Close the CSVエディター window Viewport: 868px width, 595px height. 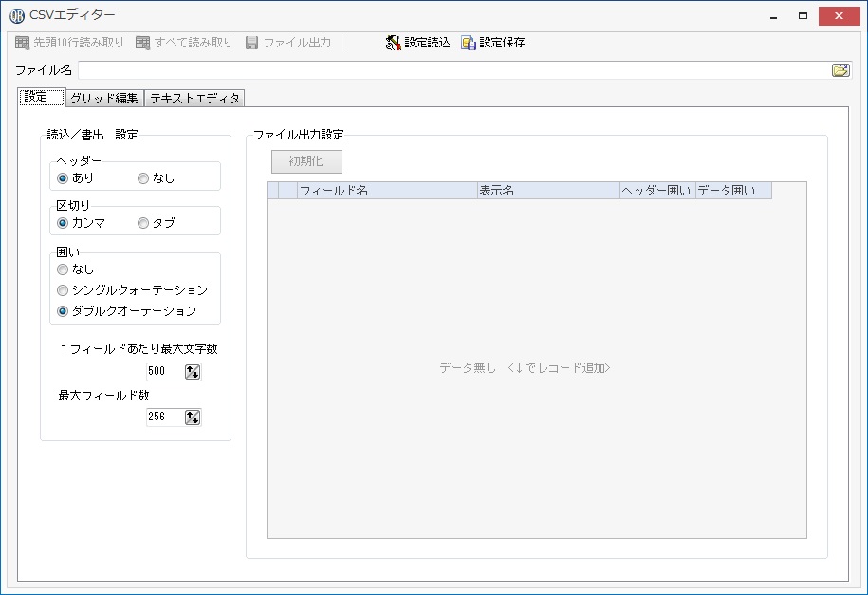pos(839,16)
